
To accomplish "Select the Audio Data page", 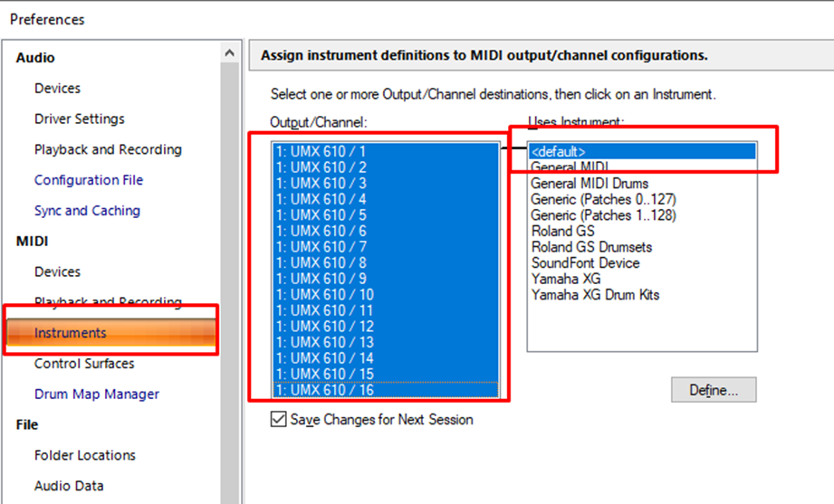I will point(69,486).
